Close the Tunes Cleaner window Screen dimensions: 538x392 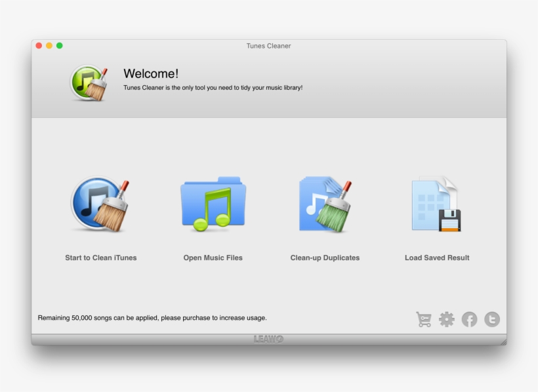tap(39, 46)
